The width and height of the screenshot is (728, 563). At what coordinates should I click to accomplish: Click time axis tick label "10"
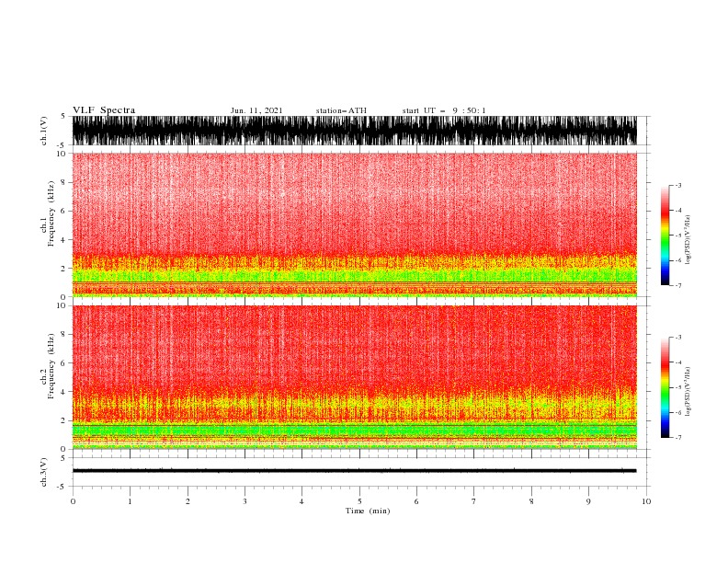coord(646,501)
